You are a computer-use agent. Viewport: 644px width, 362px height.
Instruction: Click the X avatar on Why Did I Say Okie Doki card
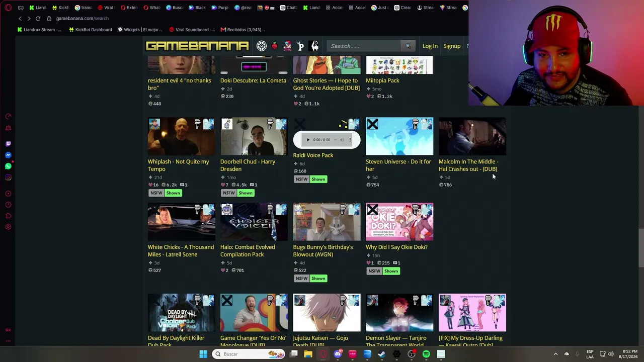(x=372, y=209)
